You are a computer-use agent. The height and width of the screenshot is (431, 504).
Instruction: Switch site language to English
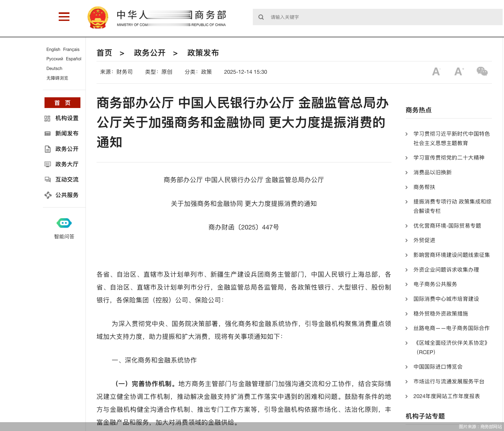53,49
